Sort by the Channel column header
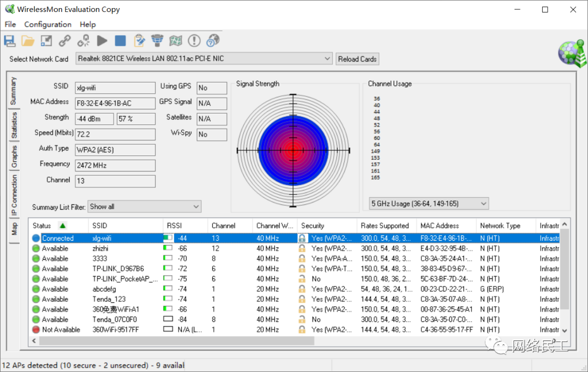 230,225
